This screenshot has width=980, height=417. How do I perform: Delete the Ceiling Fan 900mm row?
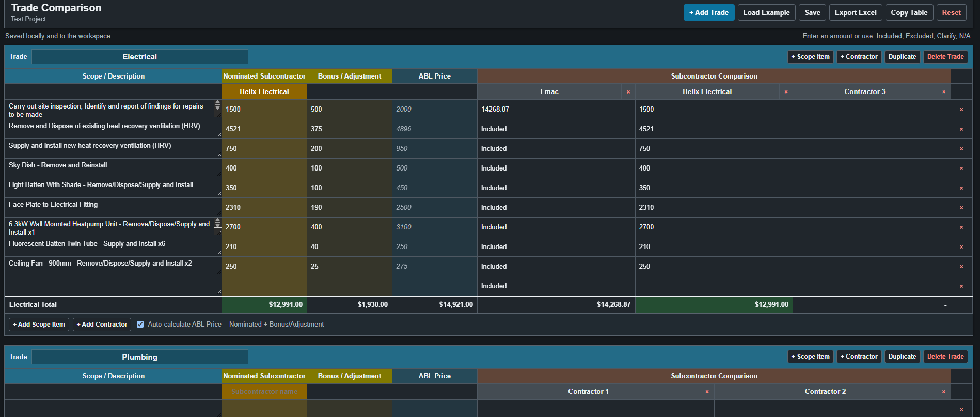tap(961, 267)
